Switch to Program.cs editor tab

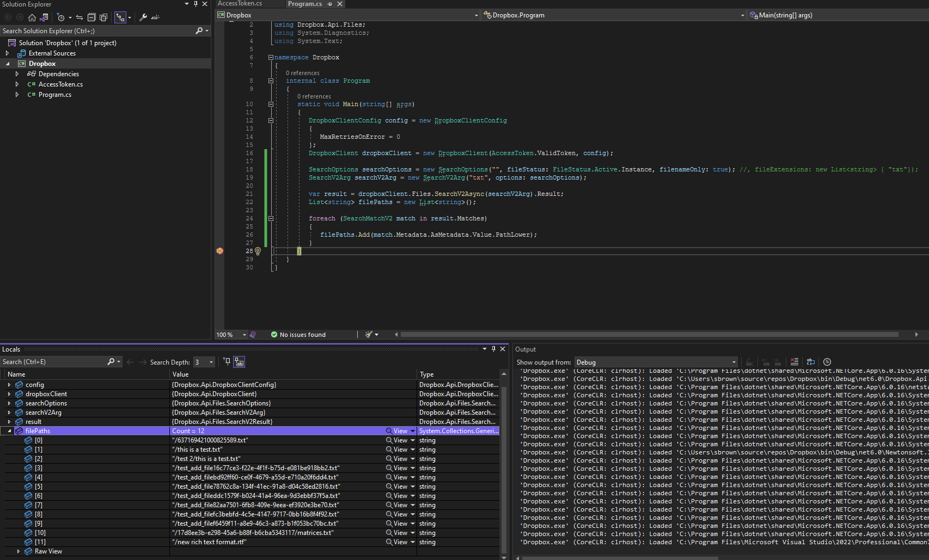tap(305, 4)
